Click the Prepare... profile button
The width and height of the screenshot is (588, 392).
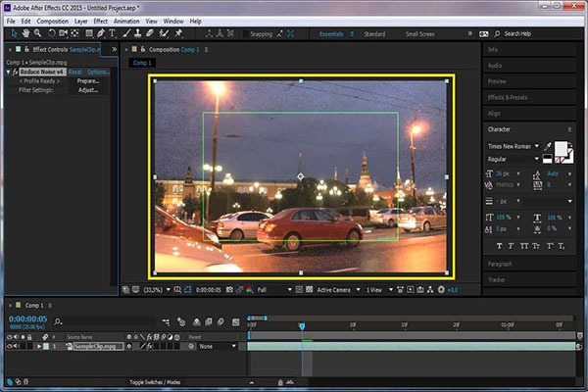(88, 81)
